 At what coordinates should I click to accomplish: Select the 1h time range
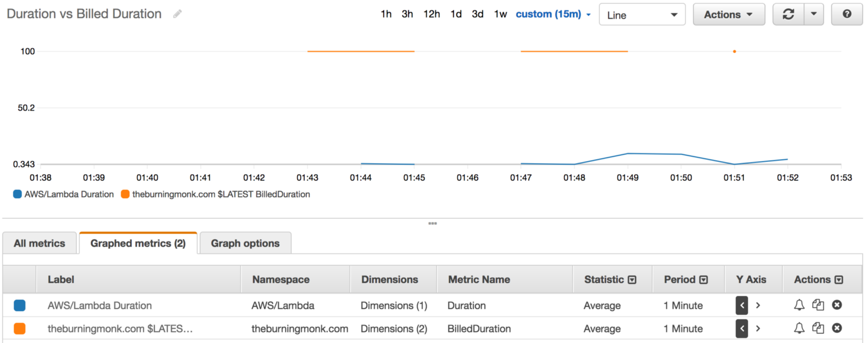tap(386, 14)
